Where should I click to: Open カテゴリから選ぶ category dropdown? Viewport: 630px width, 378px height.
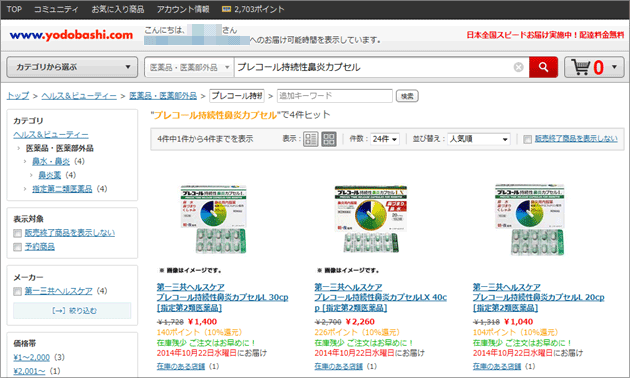72,67
